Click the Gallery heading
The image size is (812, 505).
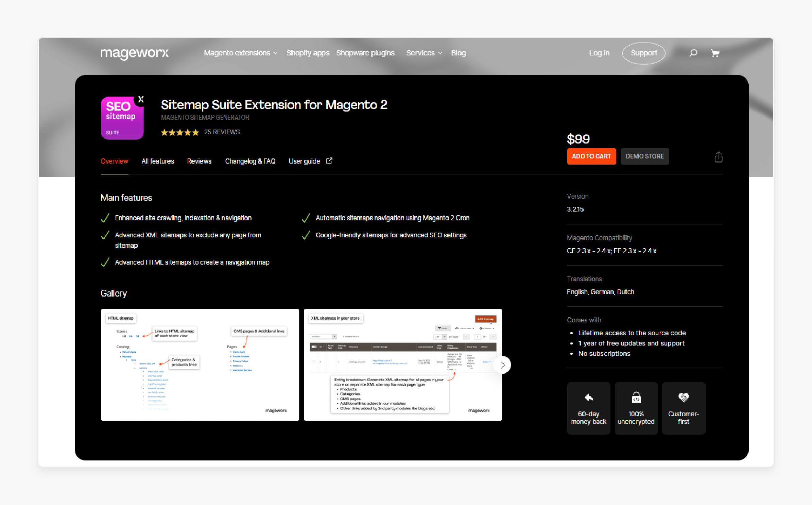click(x=114, y=293)
